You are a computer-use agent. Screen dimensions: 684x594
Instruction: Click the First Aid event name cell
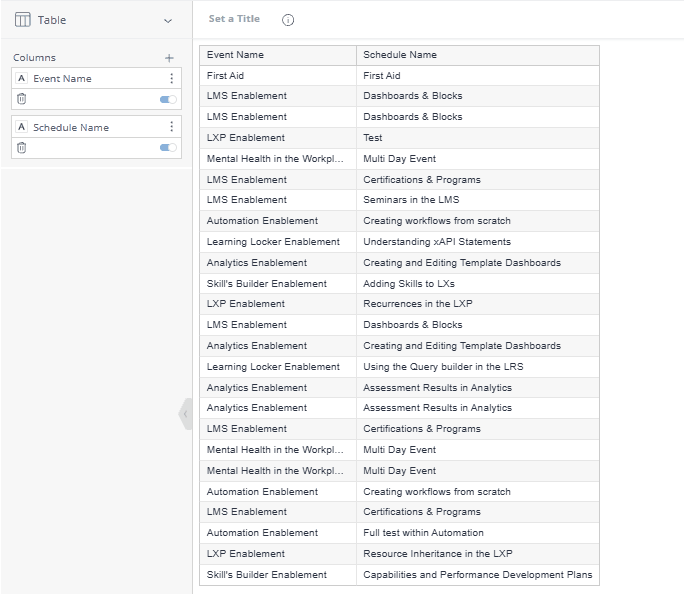click(x=225, y=76)
